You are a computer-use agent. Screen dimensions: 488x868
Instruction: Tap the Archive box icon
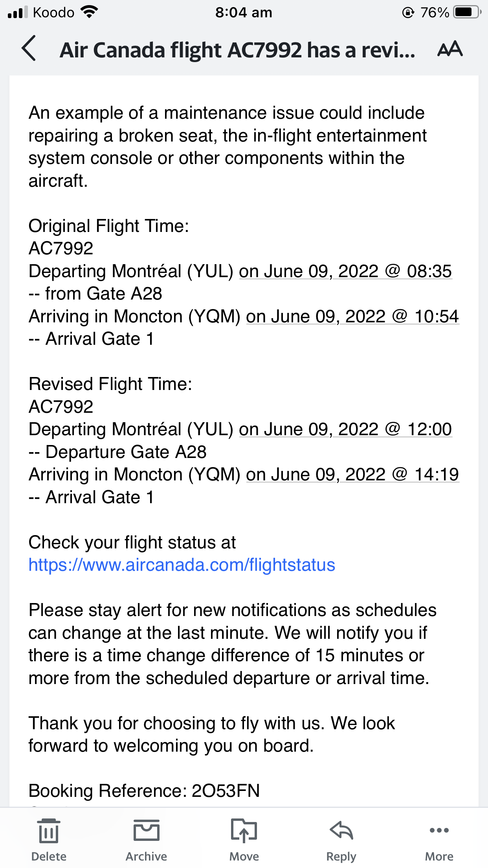[146, 830]
